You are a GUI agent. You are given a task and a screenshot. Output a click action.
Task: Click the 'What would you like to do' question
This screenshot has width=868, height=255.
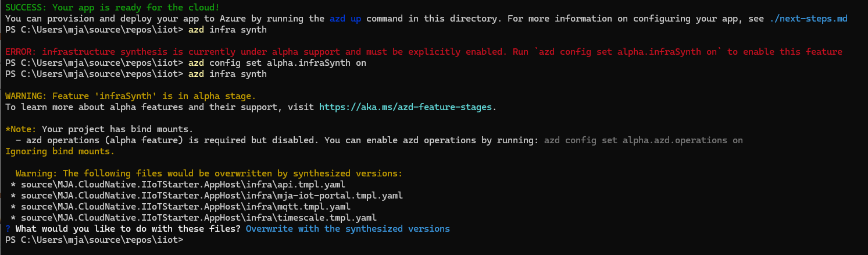point(128,229)
